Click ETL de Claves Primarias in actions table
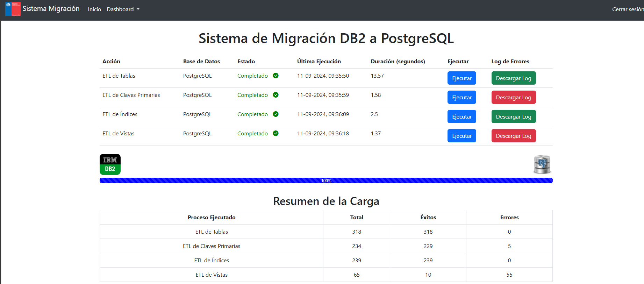 tap(131, 95)
